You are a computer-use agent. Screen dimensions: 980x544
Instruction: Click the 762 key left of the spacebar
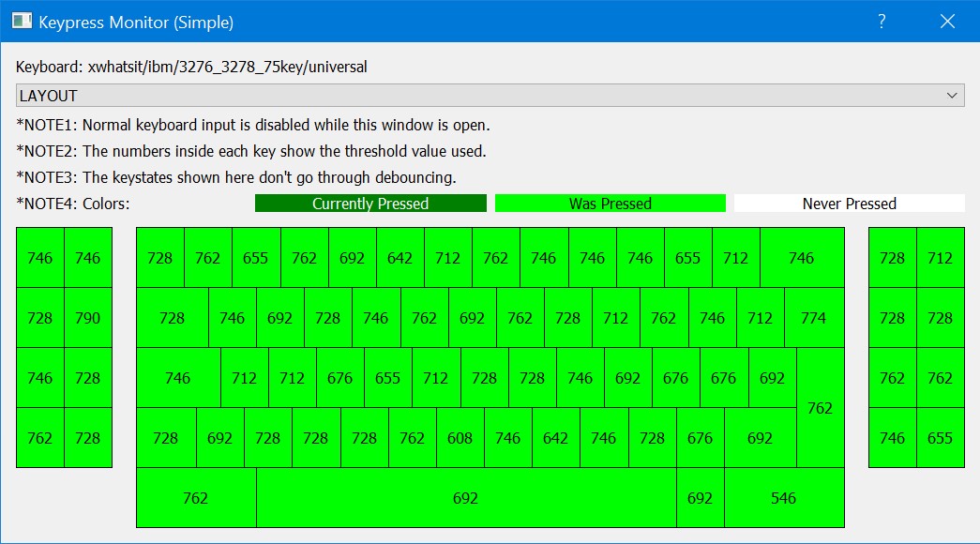196,498
